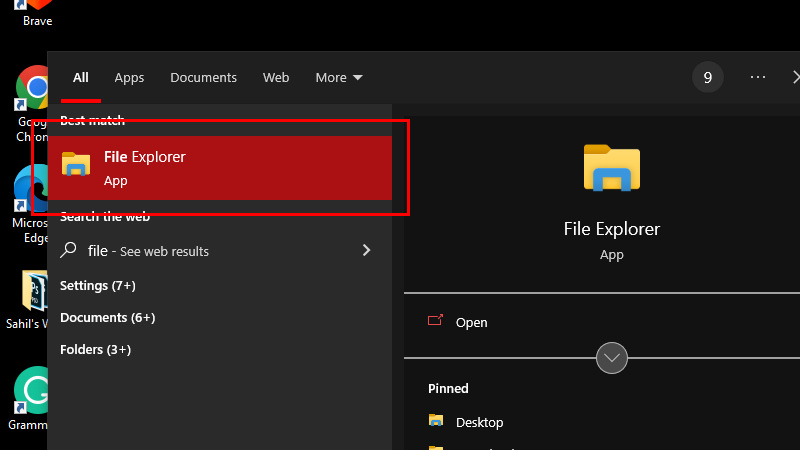The height and width of the screenshot is (450, 800).
Task: Select the File Explorer App best match result
Action: tap(219, 168)
